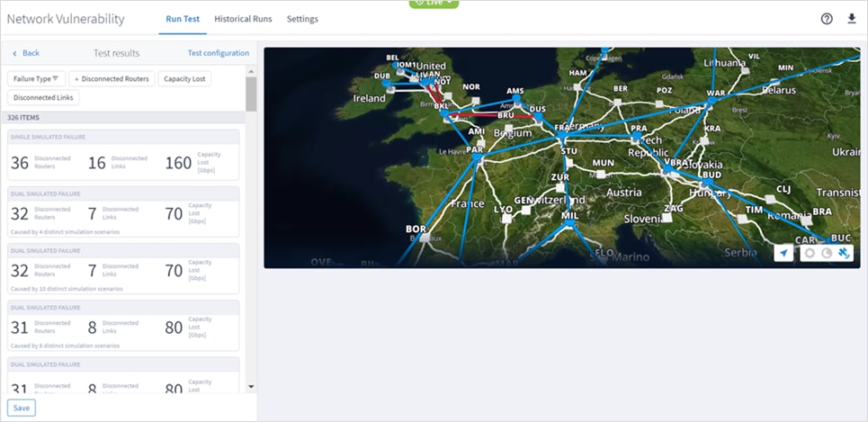
Task: Click the WAR router node on map
Action: tap(711, 101)
